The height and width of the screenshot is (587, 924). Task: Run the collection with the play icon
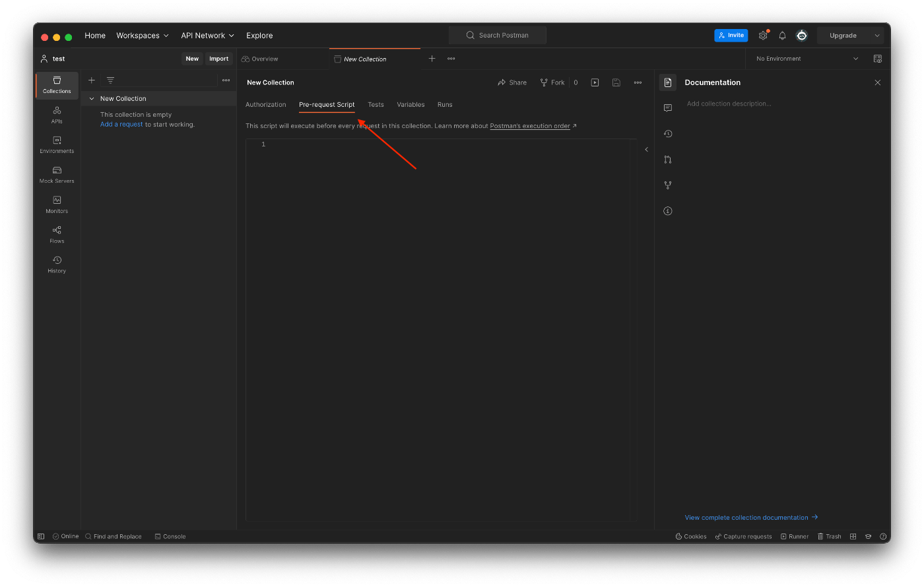595,82
